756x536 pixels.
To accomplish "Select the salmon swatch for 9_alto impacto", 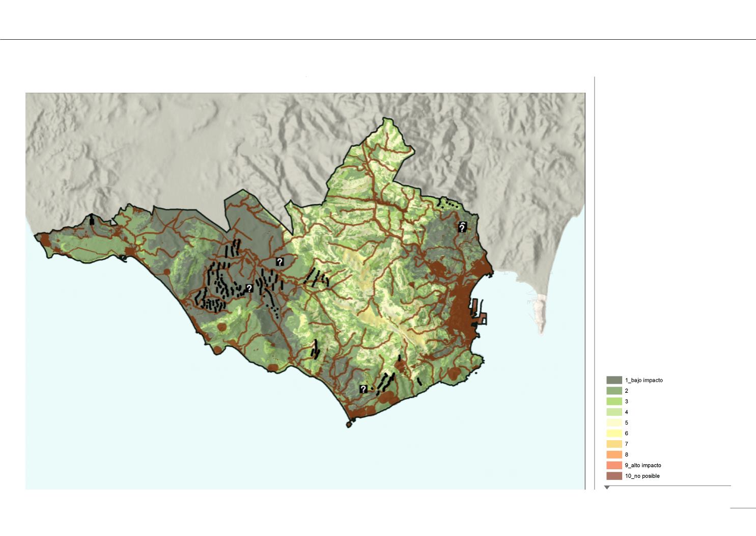I will click(x=614, y=466).
